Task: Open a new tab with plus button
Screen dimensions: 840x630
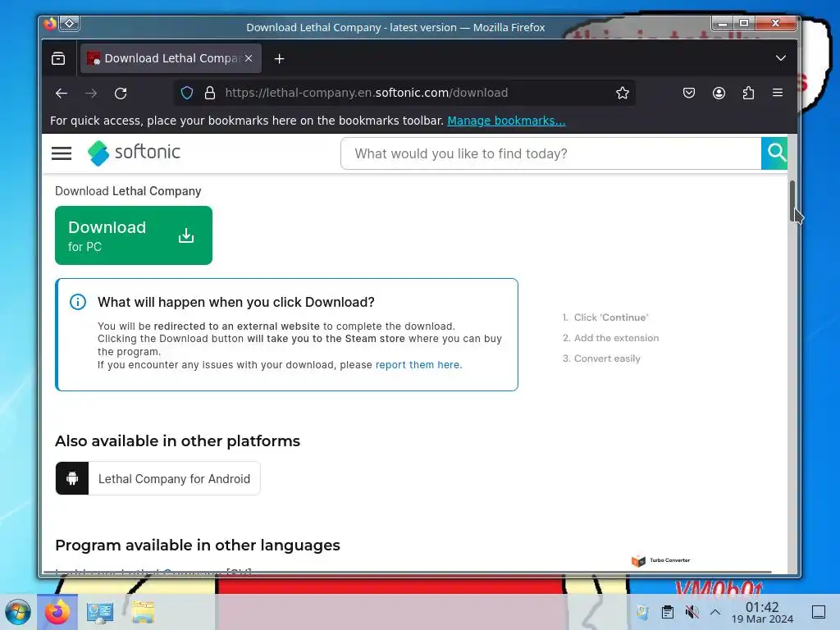Action: (279, 58)
